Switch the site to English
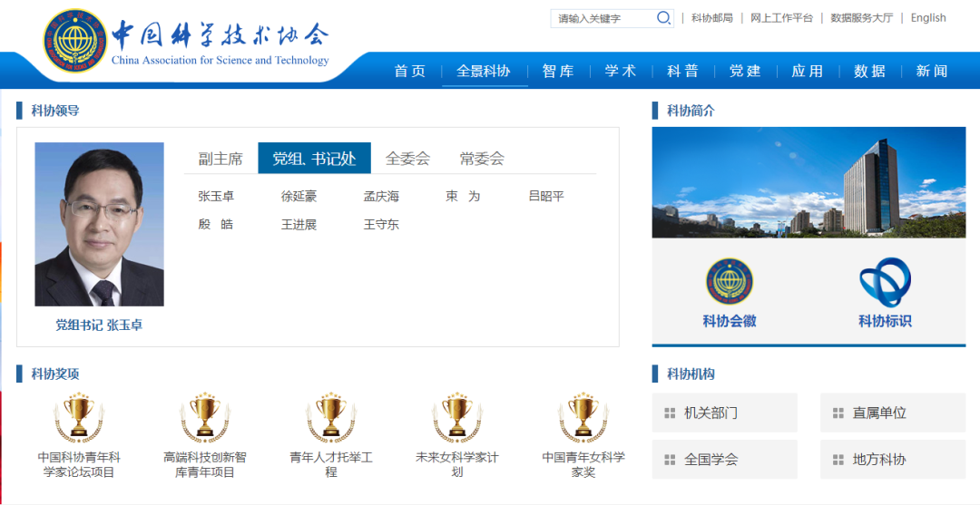The height and width of the screenshot is (505, 980). [928, 18]
